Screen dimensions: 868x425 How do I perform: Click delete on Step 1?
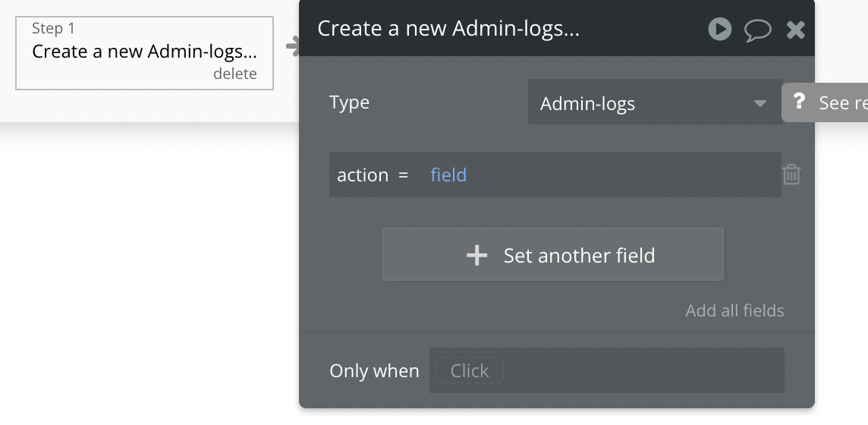pyautogui.click(x=234, y=74)
